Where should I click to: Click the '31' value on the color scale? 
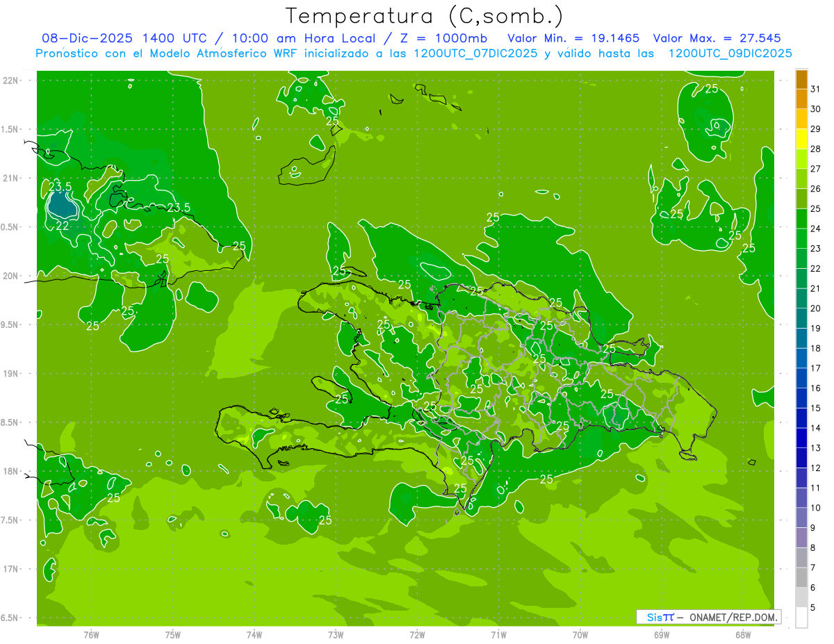pos(815,89)
